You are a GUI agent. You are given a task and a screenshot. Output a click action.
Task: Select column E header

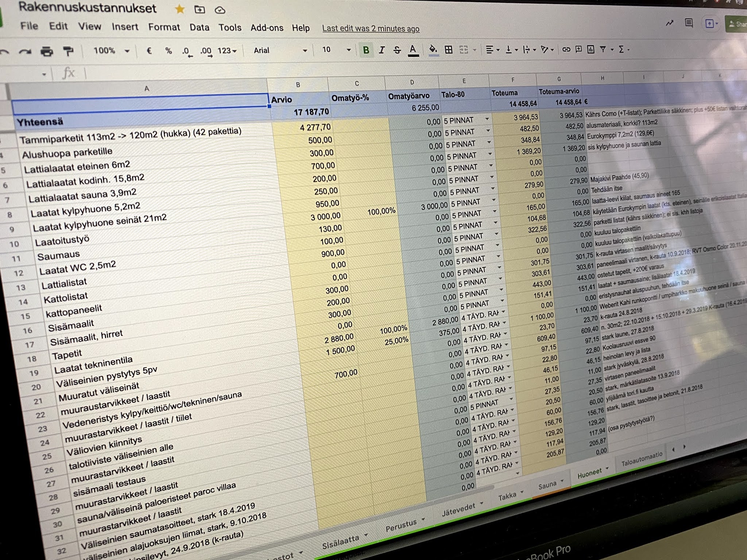point(464,81)
